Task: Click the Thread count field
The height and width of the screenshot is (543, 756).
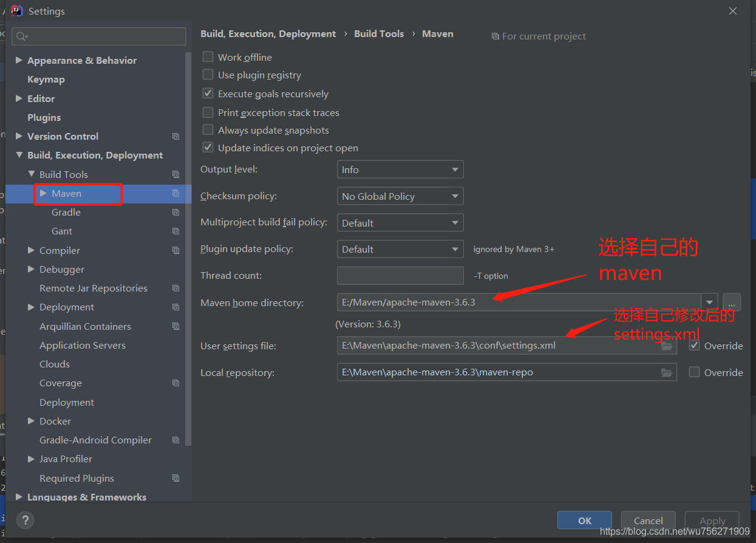Action: pyautogui.click(x=400, y=276)
